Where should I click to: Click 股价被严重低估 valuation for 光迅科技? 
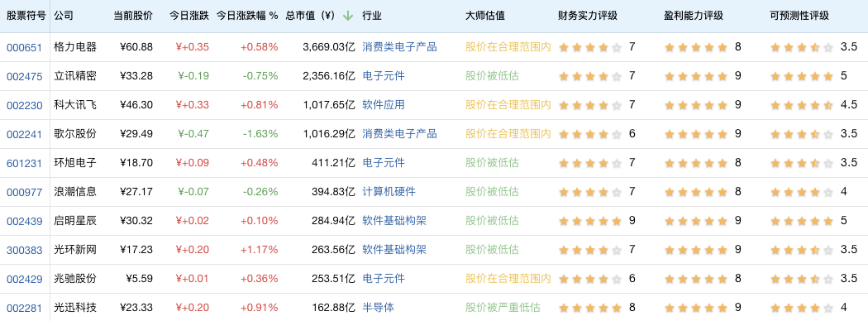[503, 307]
